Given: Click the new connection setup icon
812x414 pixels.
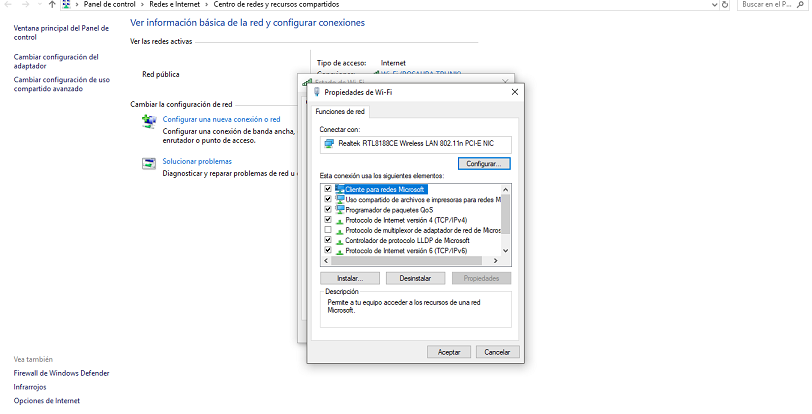Looking at the screenshot, I should coord(149,121).
